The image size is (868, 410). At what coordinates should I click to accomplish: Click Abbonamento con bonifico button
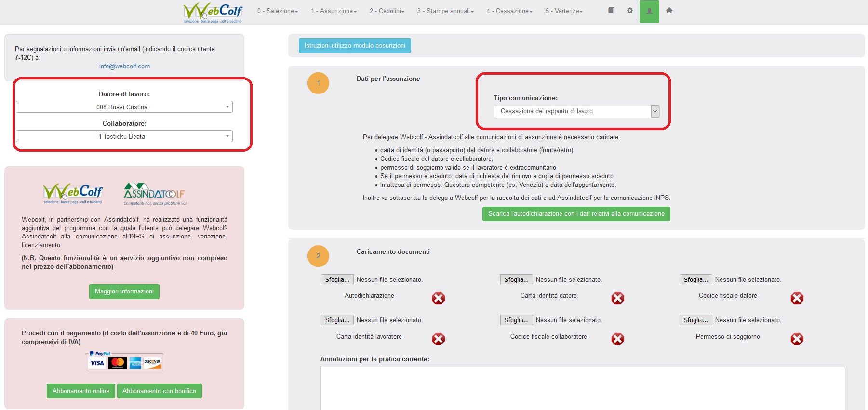(159, 391)
